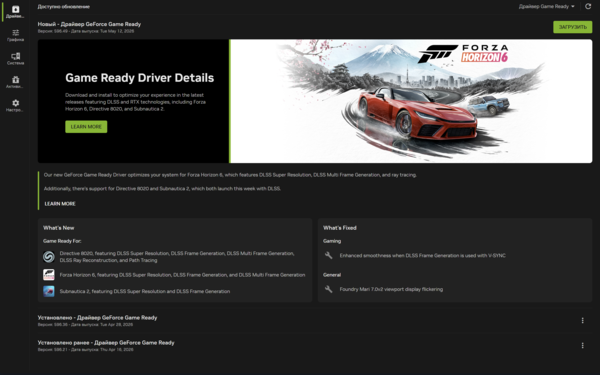The height and width of the screenshot is (375, 600).
Task: Open the Game Ready driver type dropdown
Action: tap(546, 7)
